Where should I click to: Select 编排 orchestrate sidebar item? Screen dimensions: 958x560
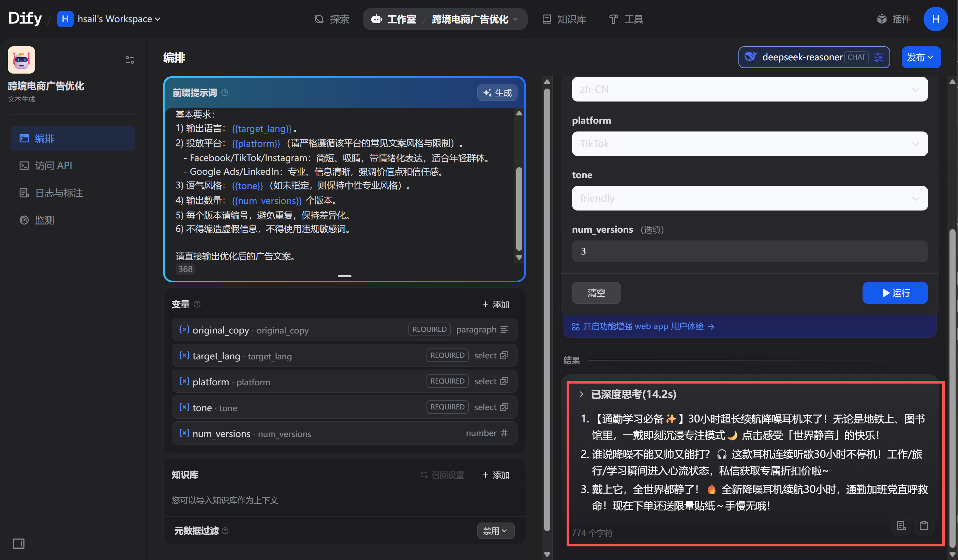pyautogui.click(x=73, y=138)
